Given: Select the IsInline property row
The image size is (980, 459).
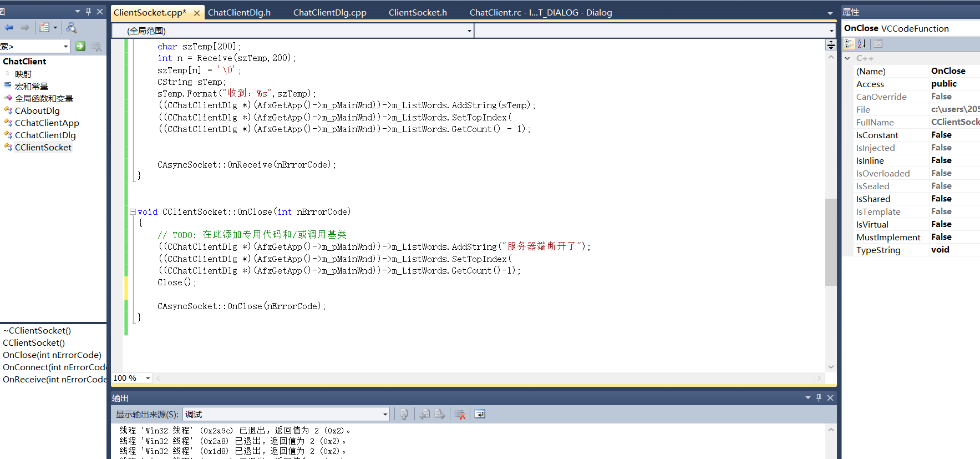Looking at the screenshot, I should [x=917, y=160].
